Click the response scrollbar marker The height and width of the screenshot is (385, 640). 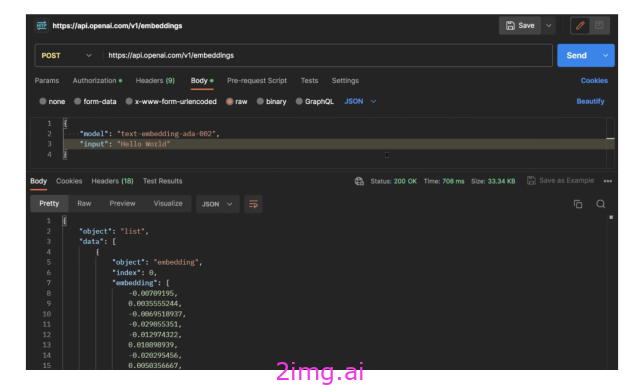pyautogui.click(x=611, y=218)
